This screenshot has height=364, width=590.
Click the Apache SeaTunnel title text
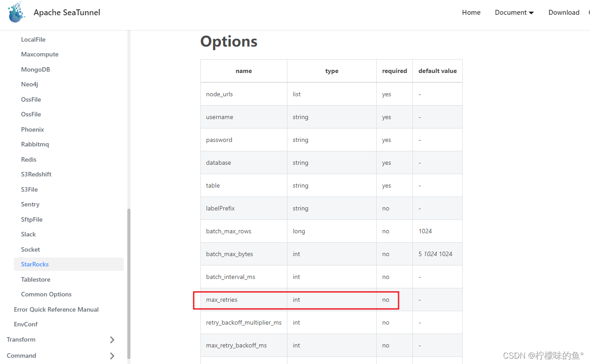[67, 13]
